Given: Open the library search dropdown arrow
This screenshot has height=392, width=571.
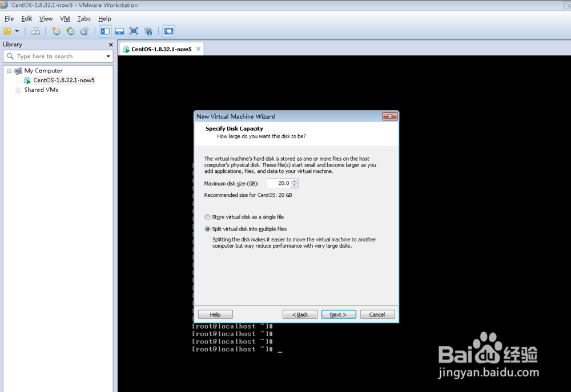Looking at the screenshot, I should click(x=108, y=56).
